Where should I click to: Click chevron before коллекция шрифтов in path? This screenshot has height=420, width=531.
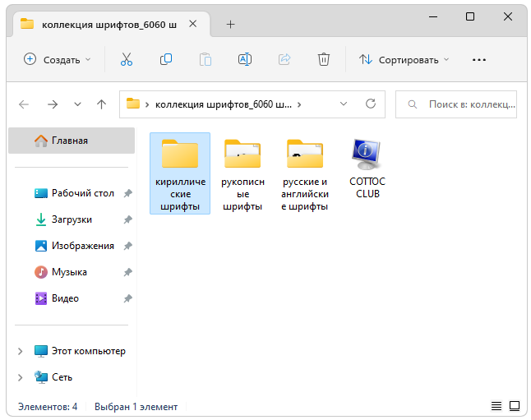(147, 105)
